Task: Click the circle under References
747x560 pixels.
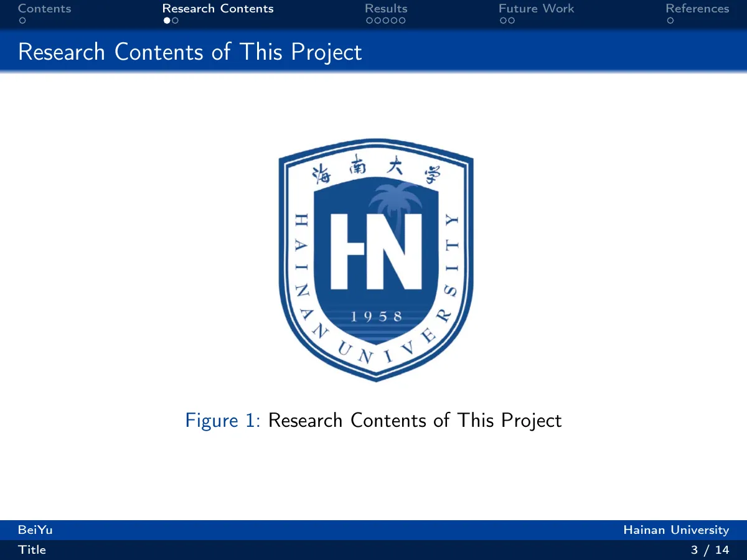Action: [670, 21]
